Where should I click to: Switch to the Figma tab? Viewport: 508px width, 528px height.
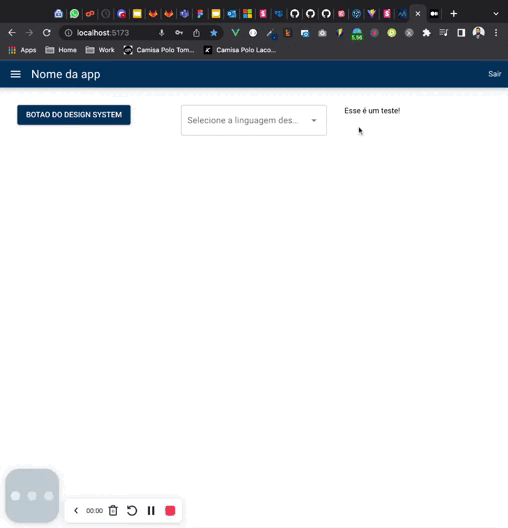point(200,14)
